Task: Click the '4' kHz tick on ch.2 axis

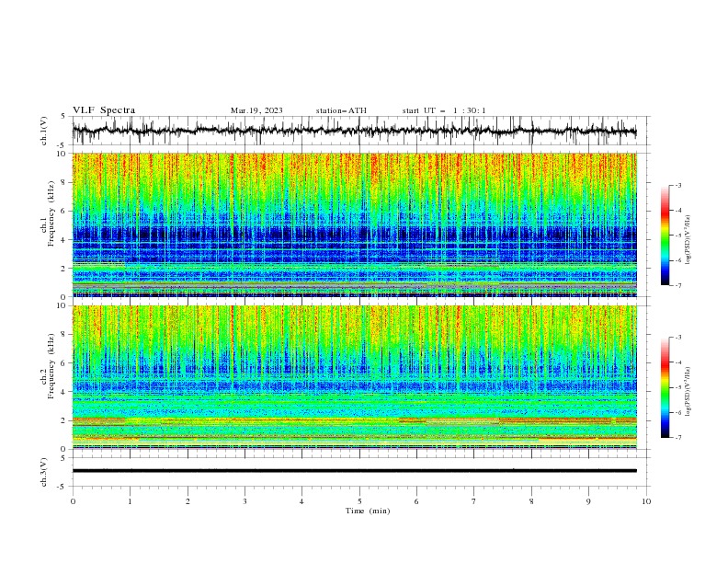Action: coord(64,392)
